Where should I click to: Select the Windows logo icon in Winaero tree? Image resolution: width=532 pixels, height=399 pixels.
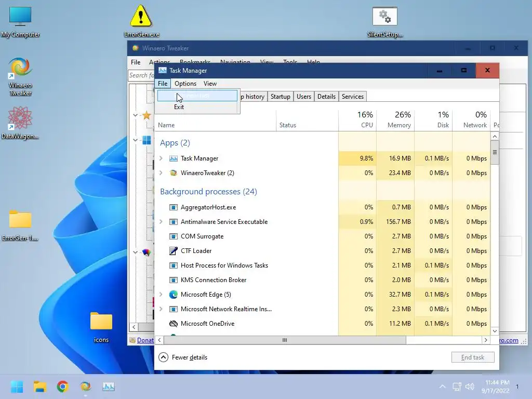[147, 140]
